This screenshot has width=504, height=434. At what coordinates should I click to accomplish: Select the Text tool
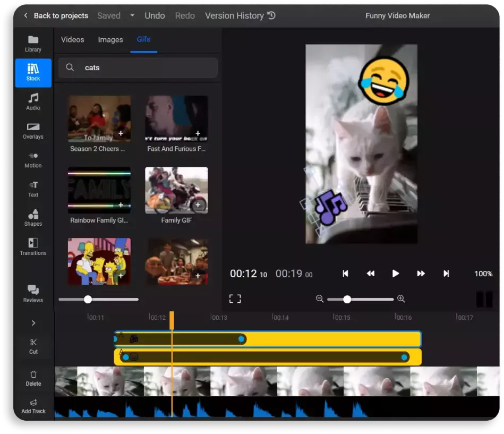click(x=33, y=189)
